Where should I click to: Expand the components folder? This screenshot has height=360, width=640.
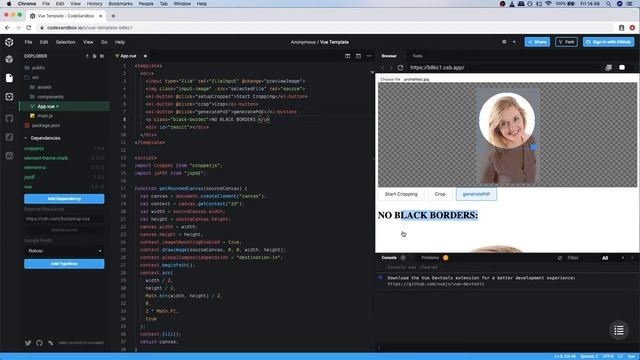pyautogui.click(x=47, y=97)
